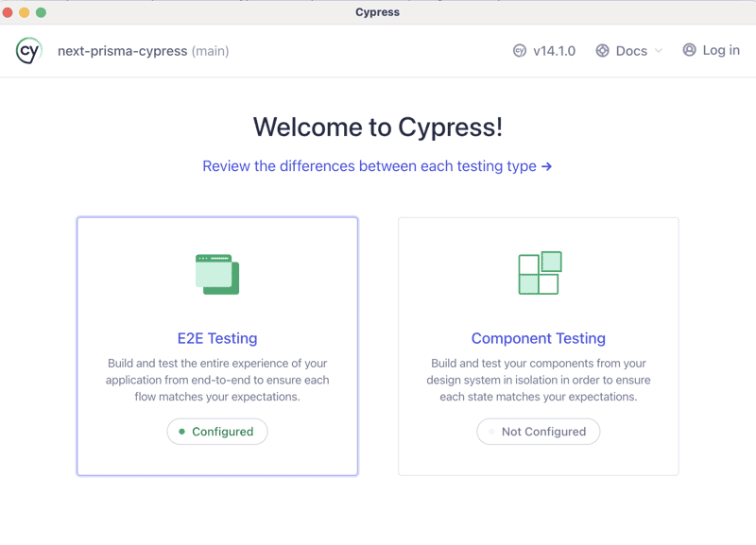Click the Configured status badge
This screenshot has width=756, height=545.
tap(217, 432)
